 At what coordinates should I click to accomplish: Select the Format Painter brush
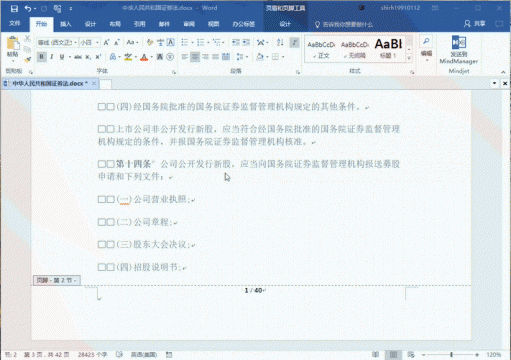[27, 60]
